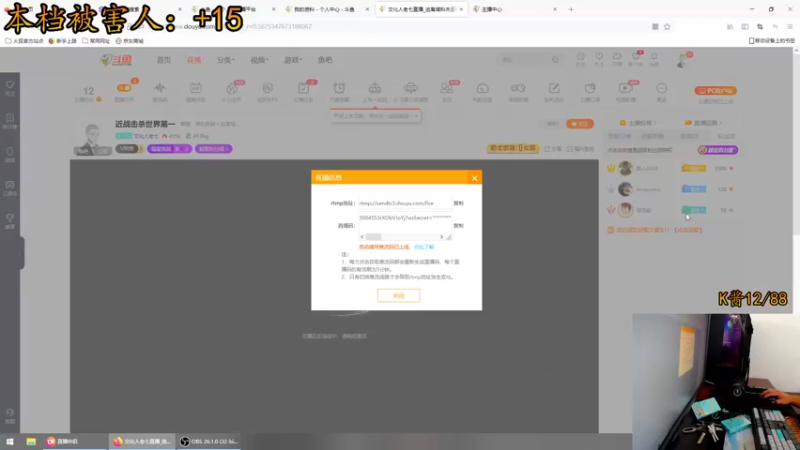Click the alarm clock icon in streamer toolbar
The width and height of the screenshot is (800, 450).
tap(339, 88)
